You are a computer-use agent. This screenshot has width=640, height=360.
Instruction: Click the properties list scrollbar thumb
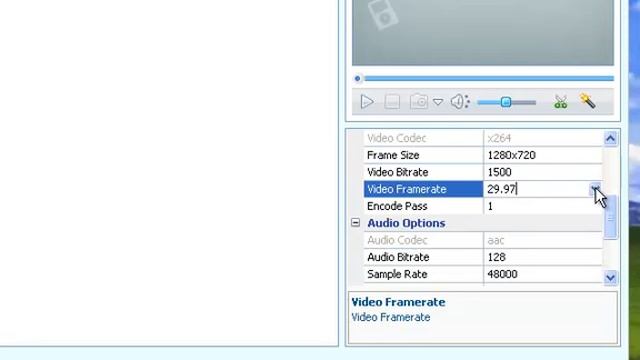[x=611, y=217]
